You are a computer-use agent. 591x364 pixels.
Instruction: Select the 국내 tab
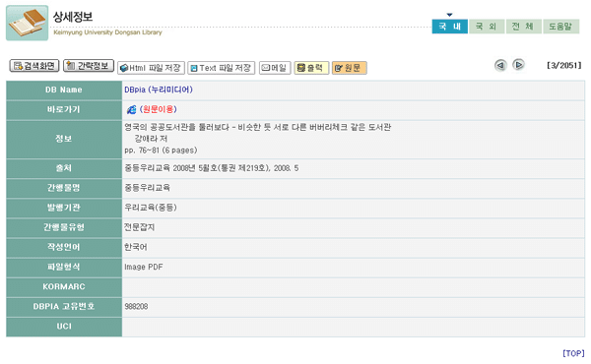coord(450,27)
